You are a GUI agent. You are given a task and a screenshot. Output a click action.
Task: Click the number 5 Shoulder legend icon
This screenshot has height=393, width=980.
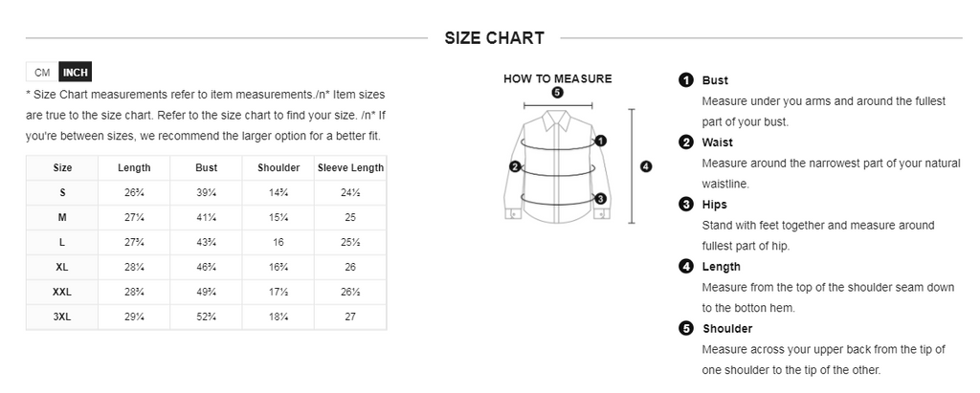click(685, 328)
